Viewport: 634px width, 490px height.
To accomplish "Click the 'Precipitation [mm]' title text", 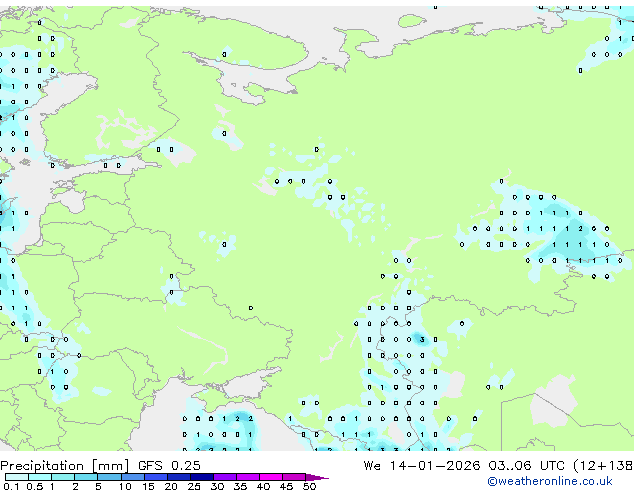I will coord(65,466).
